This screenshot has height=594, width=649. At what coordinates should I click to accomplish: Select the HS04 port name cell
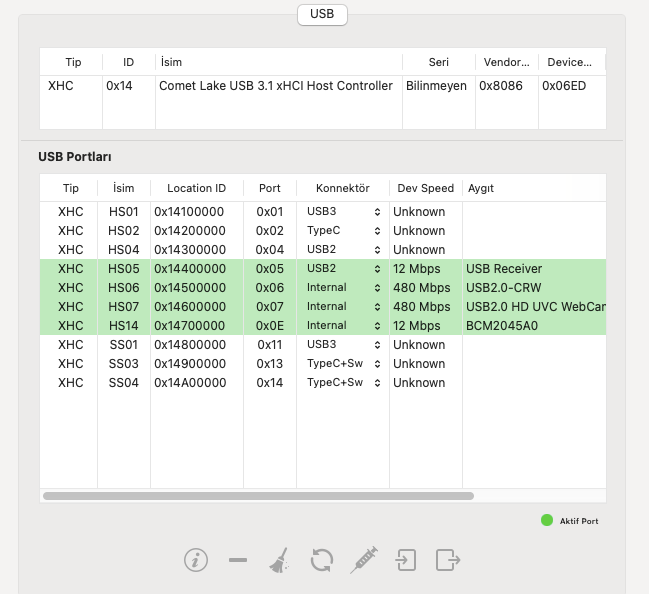123,250
